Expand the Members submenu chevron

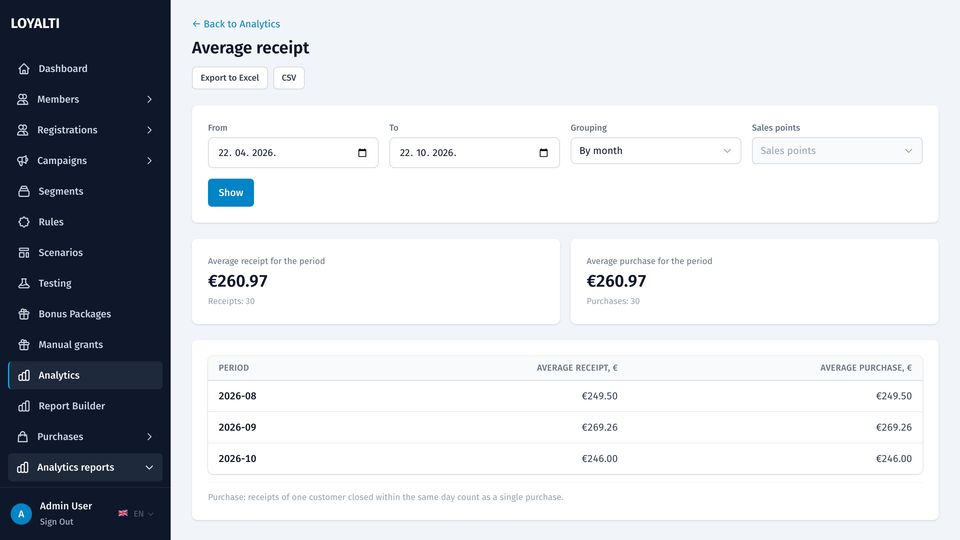coord(149,99)
